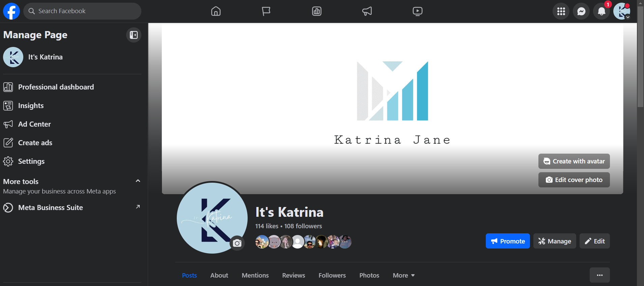This screenshot has width=644, height=286.
Task: Click the last follower avatar thumbnail
Action: pos(345,242)
